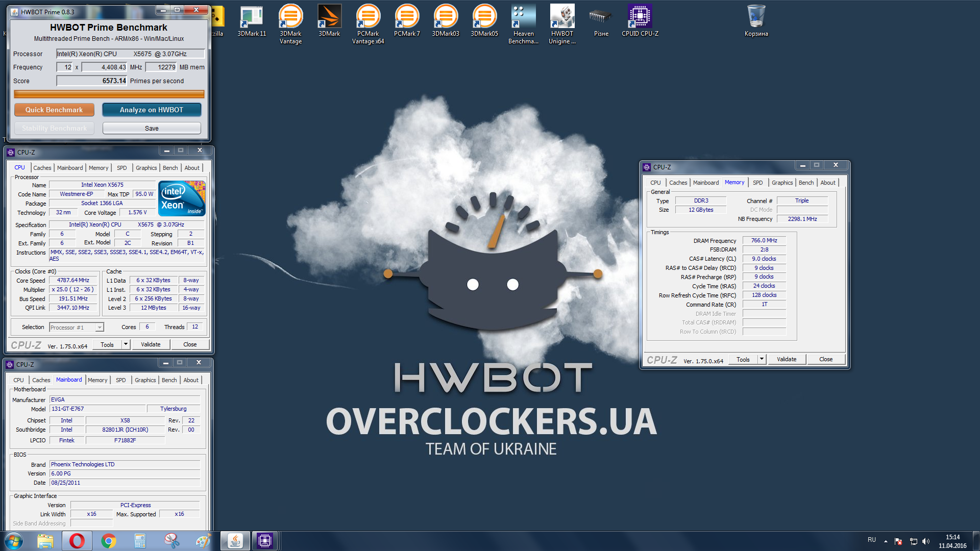Expand Tools arrow in Memory window of CPU-Z

(x=762, y=359)
